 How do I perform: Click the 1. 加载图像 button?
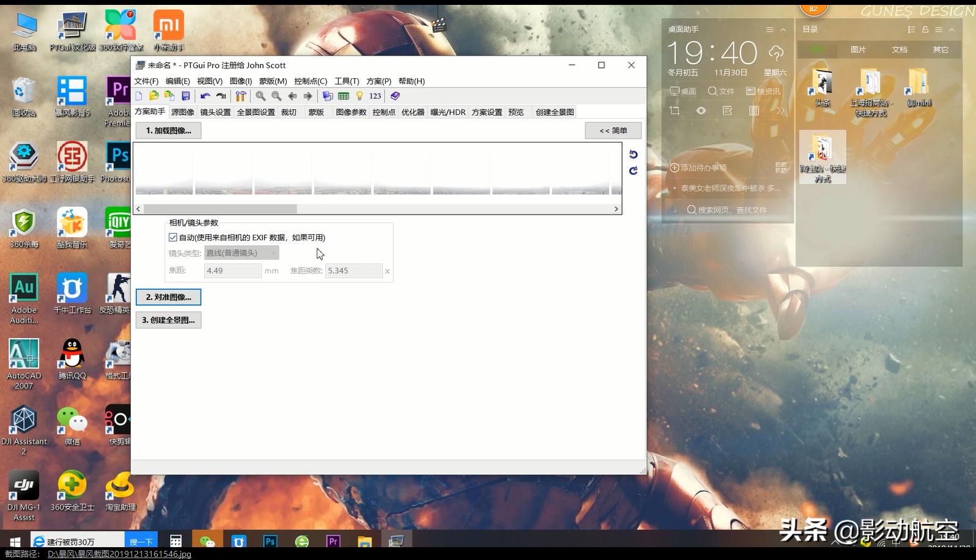click(168, 130)
